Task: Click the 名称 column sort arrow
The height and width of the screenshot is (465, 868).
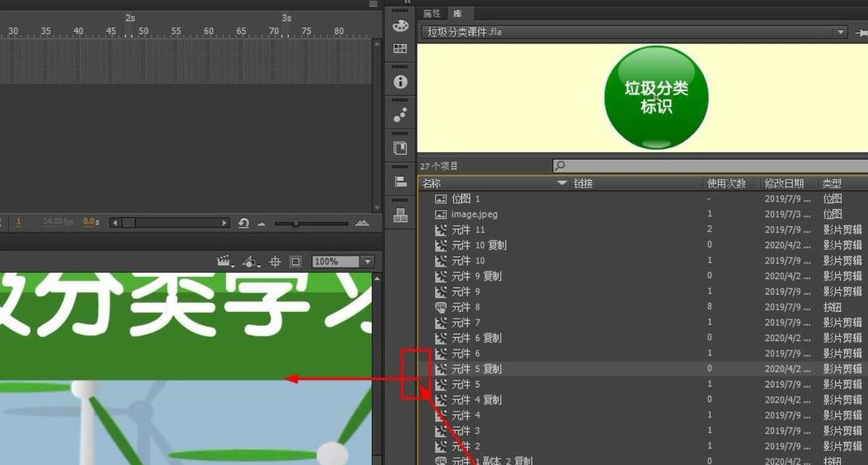Action: [562, 183]
